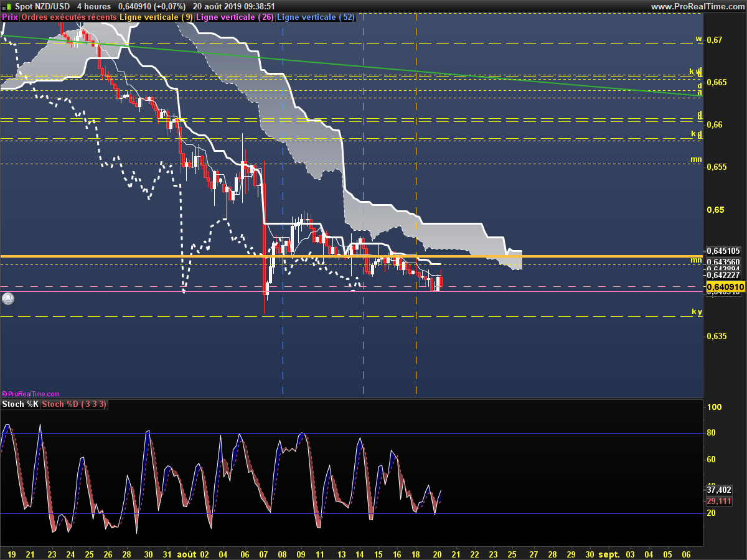Open Ligne verticale (26) settings
747x560 pixels.
point(234,17)
